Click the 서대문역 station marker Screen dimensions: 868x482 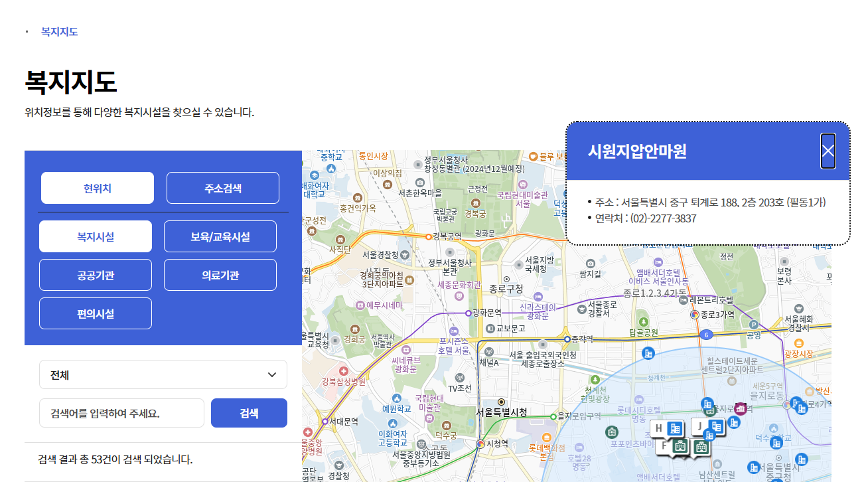pyautogui.click(x=325, y=421)
